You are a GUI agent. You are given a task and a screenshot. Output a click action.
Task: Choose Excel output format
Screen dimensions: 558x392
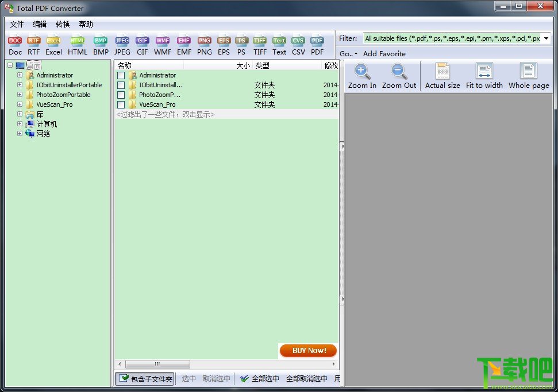click(x=53, y=46)
